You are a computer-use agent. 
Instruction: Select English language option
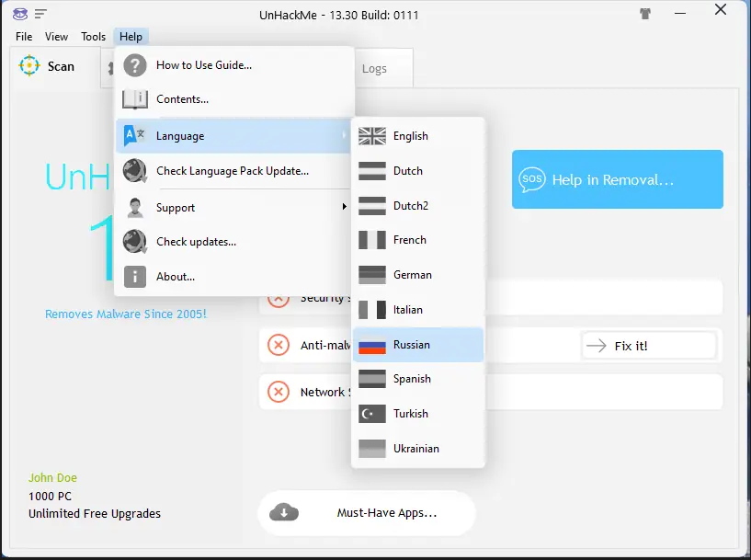coord(418,136)
